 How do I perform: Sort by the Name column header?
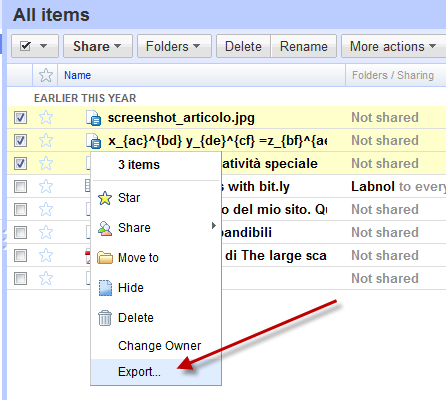click(77, 75)
